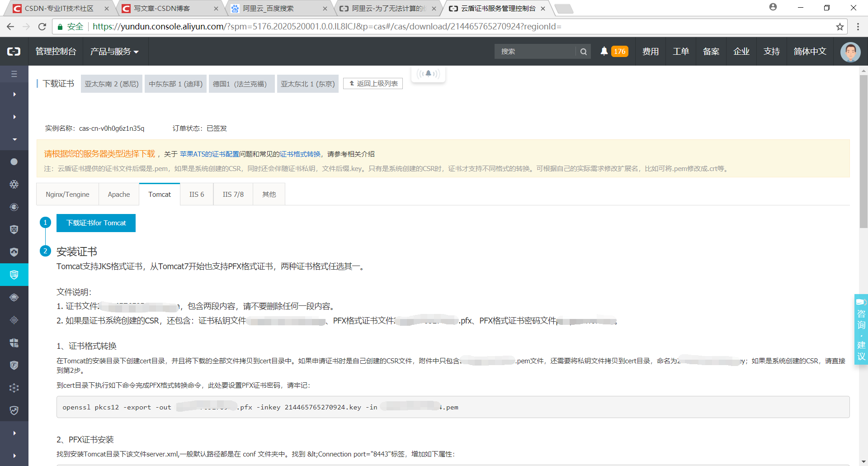Reload the page in the browser

(x=42, y=27)
